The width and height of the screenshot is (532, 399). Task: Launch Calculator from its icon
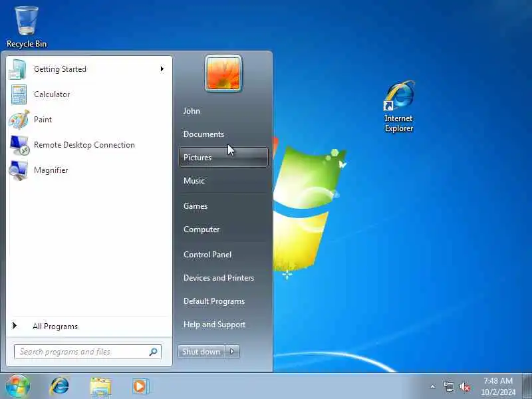point(19,94)
